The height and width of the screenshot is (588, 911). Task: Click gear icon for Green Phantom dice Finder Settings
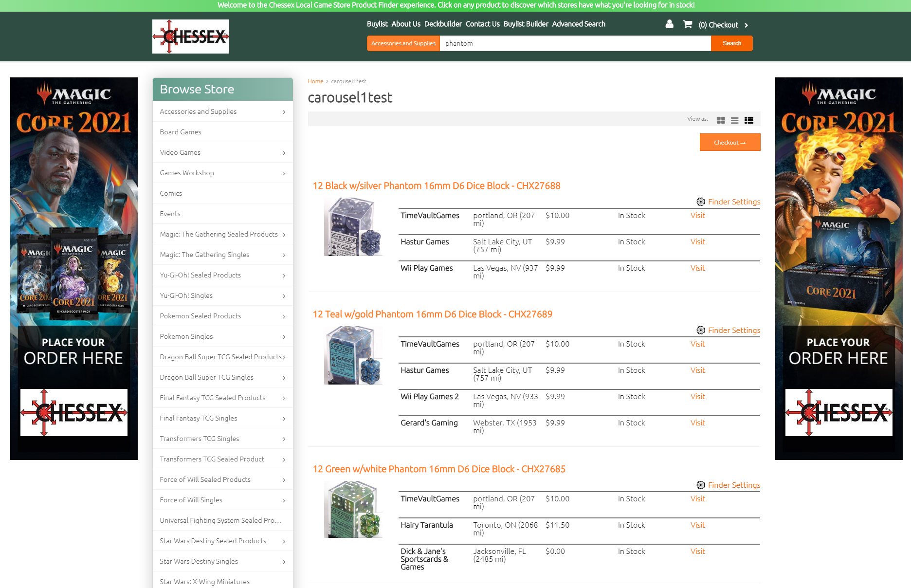click(x=701, y=485)
